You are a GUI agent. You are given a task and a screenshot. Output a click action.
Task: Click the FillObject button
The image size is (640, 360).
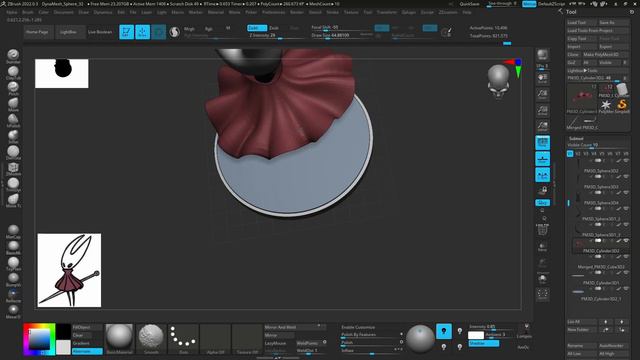(x=87, y=327)
